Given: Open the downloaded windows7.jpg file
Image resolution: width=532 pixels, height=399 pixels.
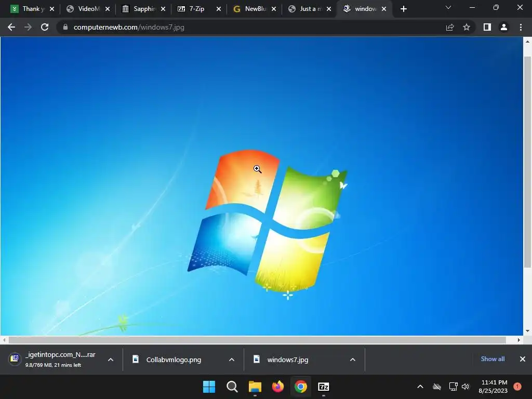Looking at the screenshot, I should coord(287,360).
